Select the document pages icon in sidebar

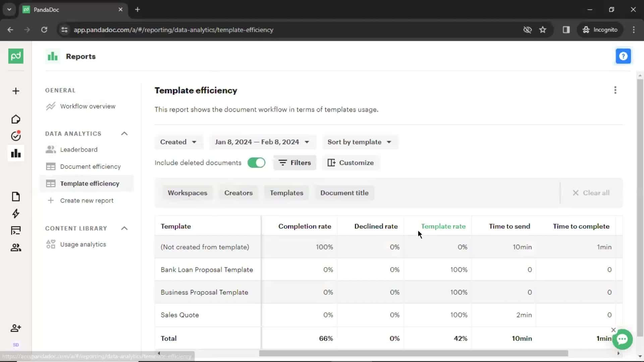[15, 196]
